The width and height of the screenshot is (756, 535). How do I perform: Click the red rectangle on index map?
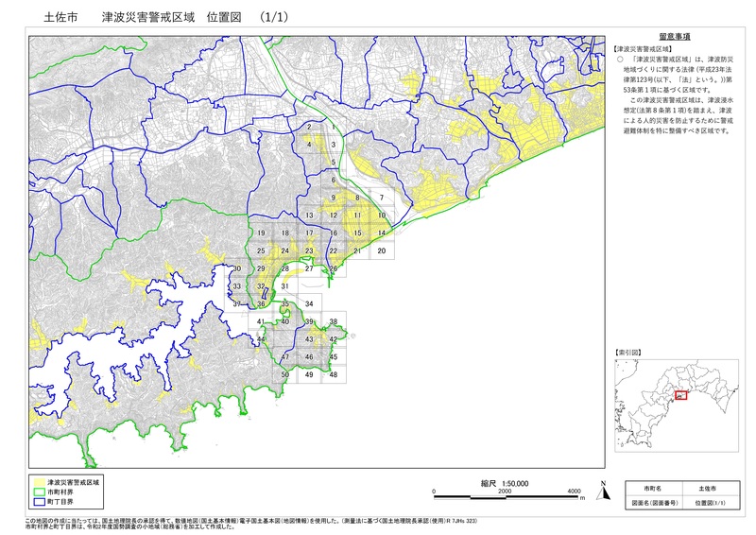click(x=680, y=396)
